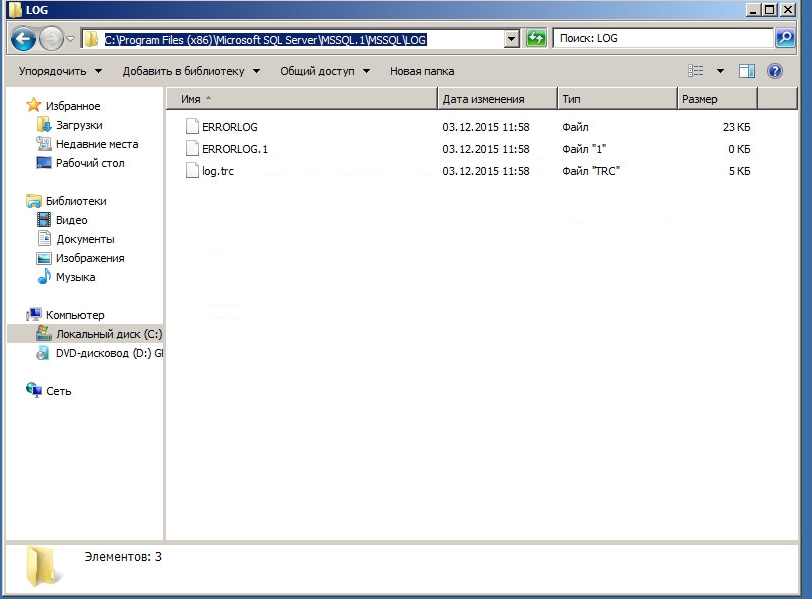Open the Документы library
The width and height of the screenshot is (812, 599).
(85, 239)
